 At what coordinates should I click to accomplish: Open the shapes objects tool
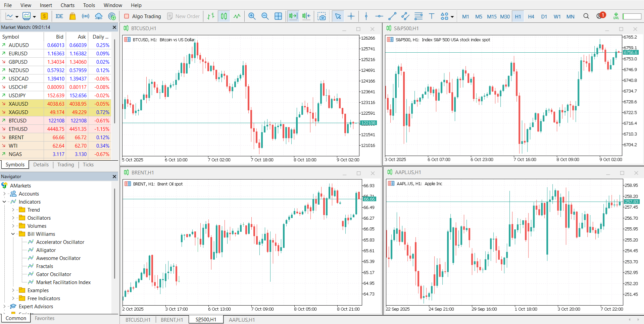point(444,16)
